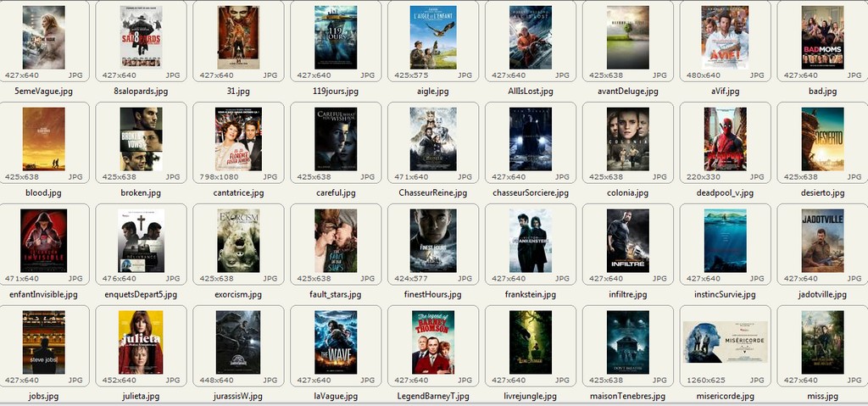Click the livrejungle.jpg poster thumbnail
Screen dimensions: 868x406
531,342
